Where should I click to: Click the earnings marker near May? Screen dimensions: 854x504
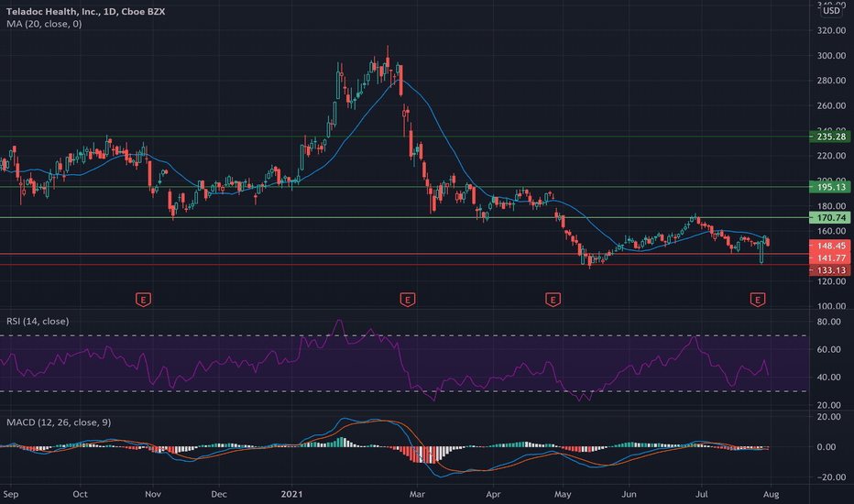coord(553,299)
